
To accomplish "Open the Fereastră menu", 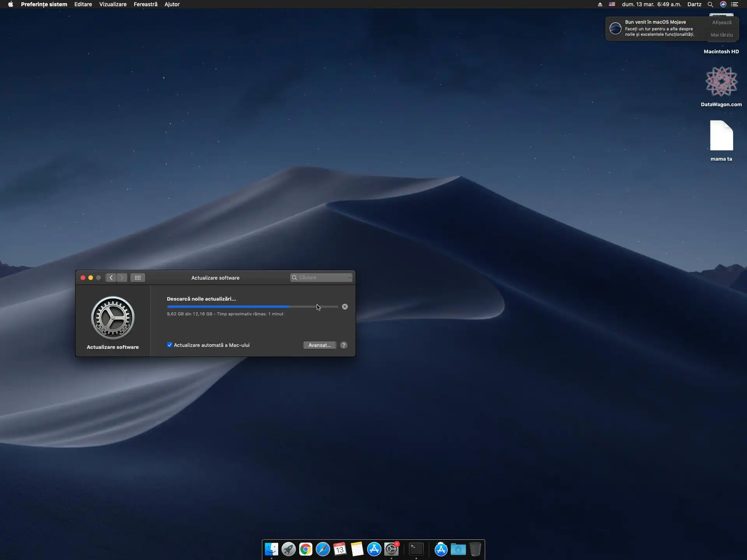I will coord(146,4).
